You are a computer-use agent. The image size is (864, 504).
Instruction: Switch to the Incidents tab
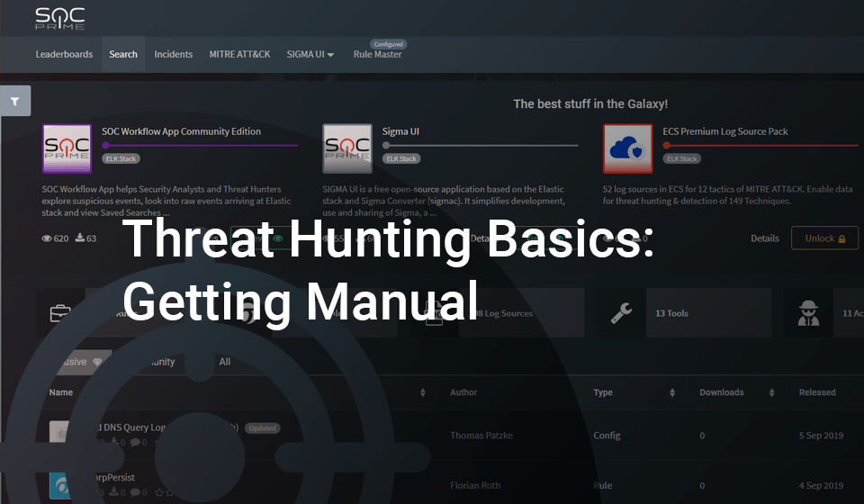coord(173,54)
